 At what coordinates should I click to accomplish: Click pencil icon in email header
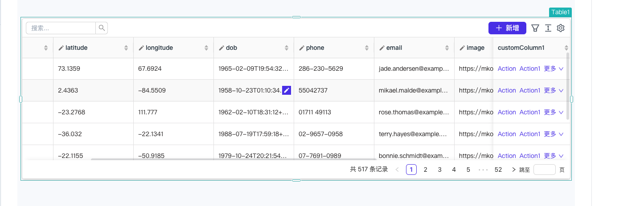click(x=382, y=48)
